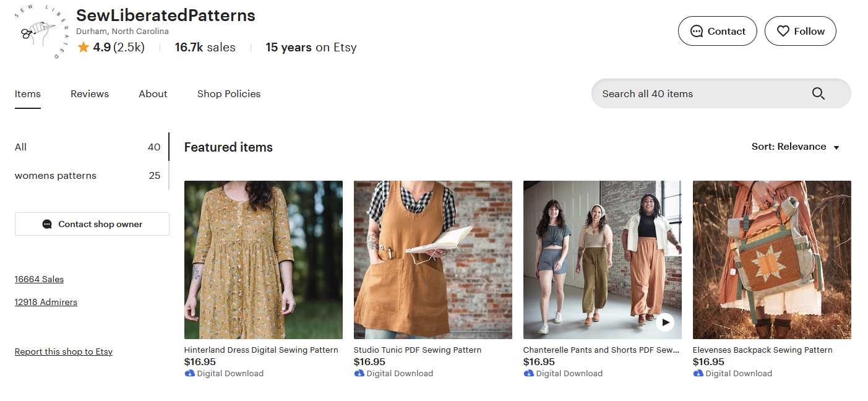The image size is (868, 401).
Task: Play the Chanterelle Pants video
Action: point(664,322)
